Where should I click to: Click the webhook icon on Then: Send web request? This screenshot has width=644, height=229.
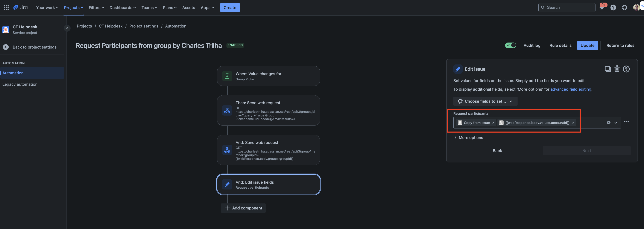pyautogui.click(x=227, y=110)
